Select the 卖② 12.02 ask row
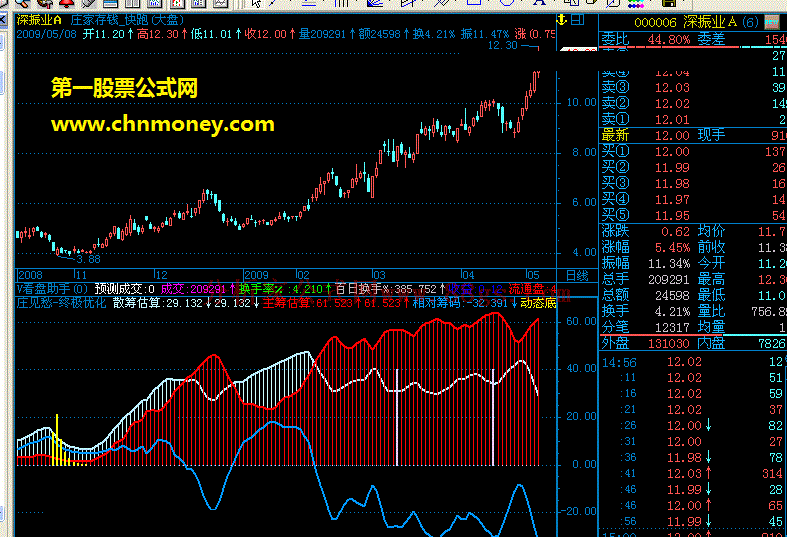Image resolution: width=787 pixels, height=537 pixels. [693, 103]
